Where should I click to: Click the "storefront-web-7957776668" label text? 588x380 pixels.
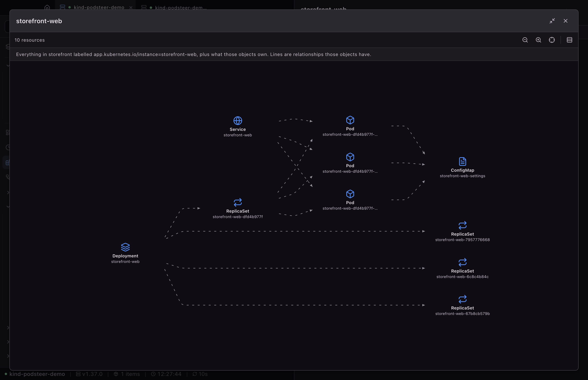click(462, 240)
